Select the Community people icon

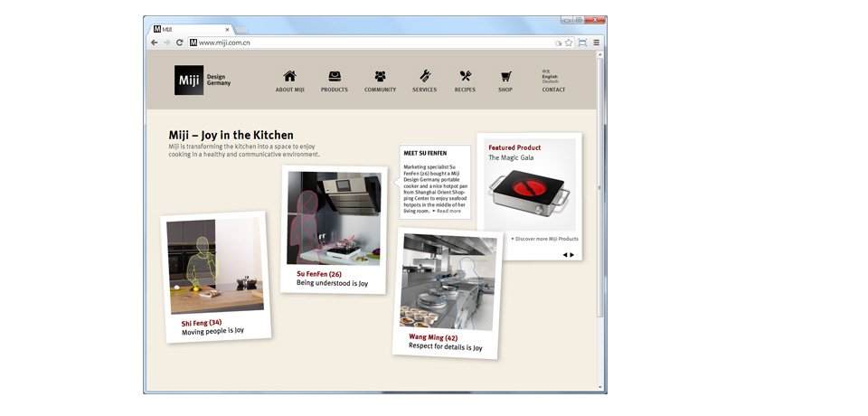click(x=381, y=76)
